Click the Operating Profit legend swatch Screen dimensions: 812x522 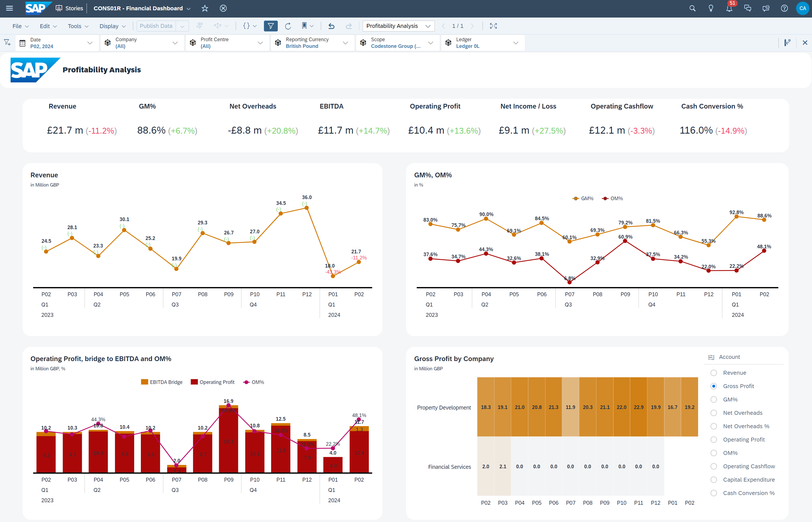tap(194, 382)
